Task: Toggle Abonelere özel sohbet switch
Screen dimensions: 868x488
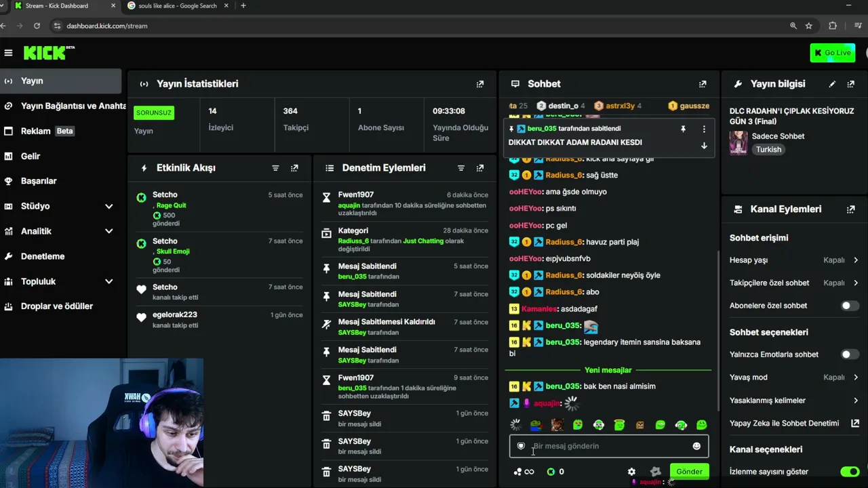Action: 850,306
